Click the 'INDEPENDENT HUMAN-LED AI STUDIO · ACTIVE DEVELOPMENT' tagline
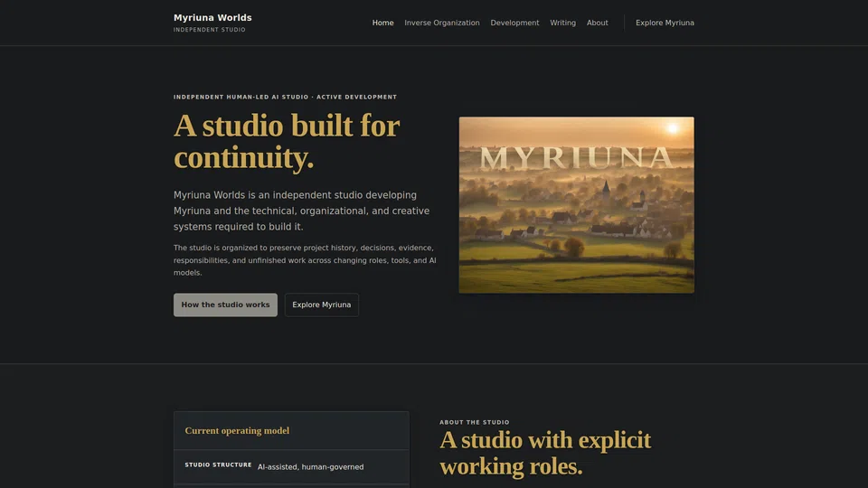 [285, 97]
